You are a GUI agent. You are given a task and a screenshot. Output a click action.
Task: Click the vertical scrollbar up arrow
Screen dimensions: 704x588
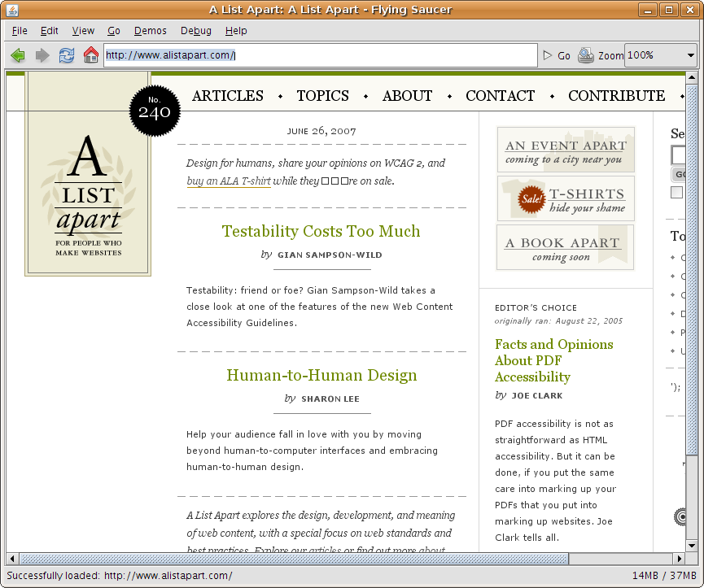[x=692, y=78]
